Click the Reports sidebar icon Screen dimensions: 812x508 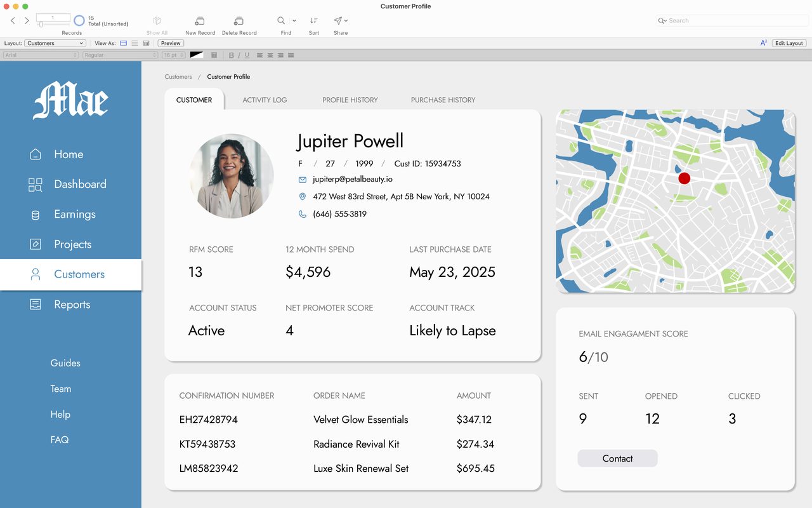36,305
